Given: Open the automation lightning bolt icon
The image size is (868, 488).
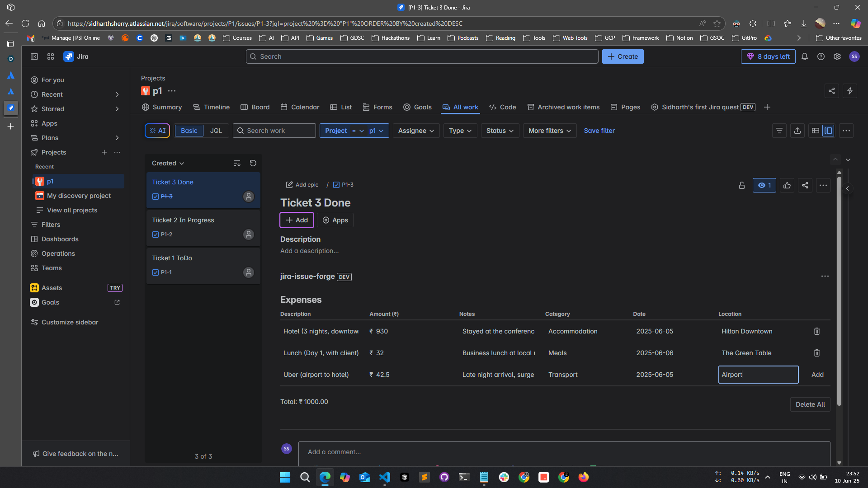Looking at the screenshot, I should pyautogui.click(x=850, y=91).
